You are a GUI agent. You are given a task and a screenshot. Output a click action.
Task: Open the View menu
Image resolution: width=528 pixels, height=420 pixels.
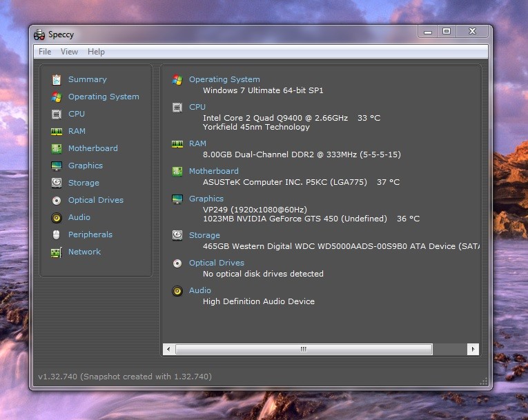(x=69, y=52)
